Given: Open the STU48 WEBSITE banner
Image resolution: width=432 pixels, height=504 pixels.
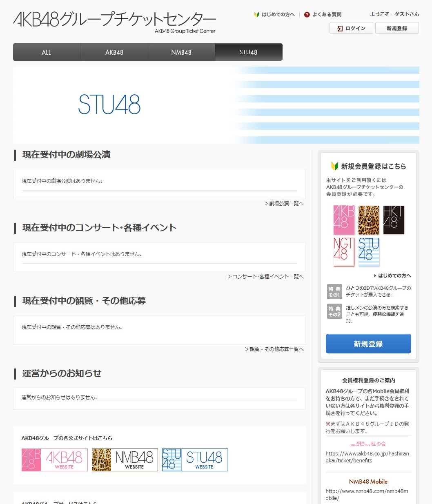Looking at the screenshot, I should click(x=195, y=460).
